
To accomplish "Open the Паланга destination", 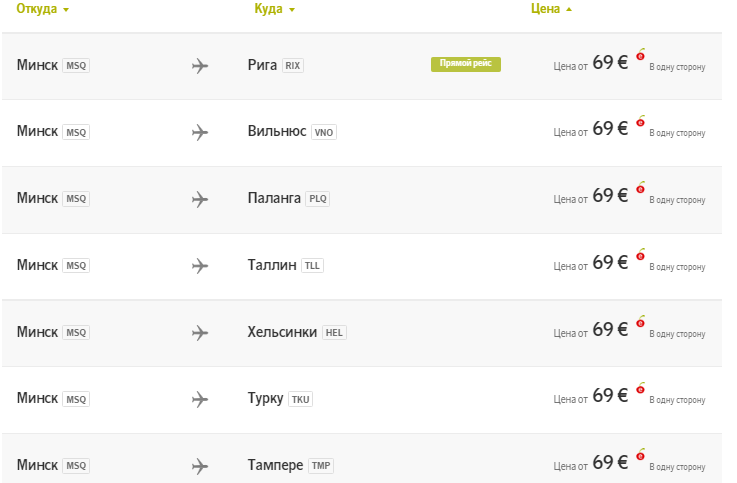I will [274, 199].
